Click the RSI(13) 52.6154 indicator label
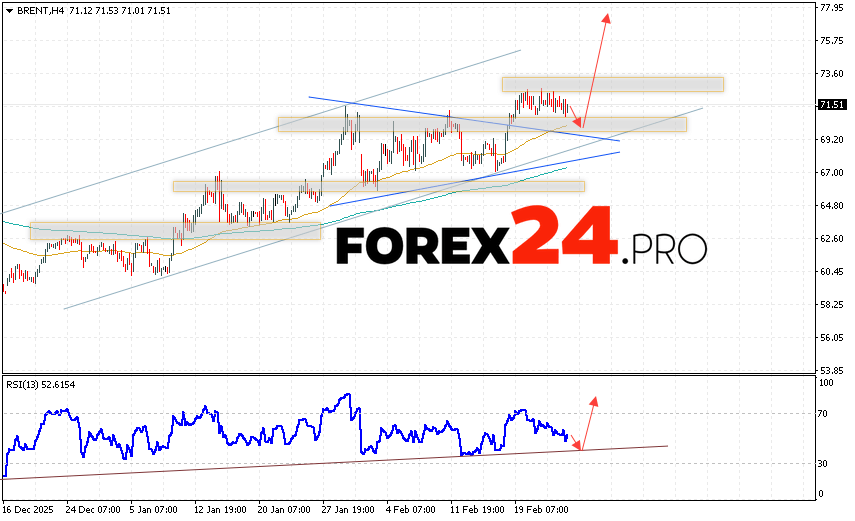855x521 pixels. click(41, 385)
